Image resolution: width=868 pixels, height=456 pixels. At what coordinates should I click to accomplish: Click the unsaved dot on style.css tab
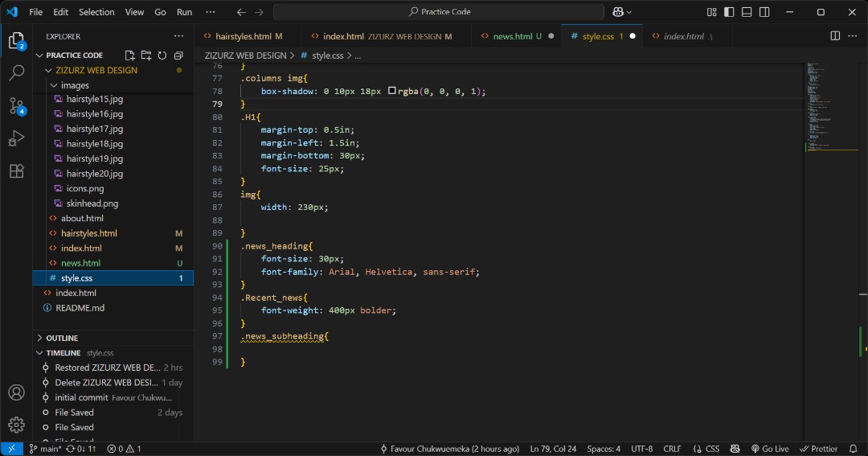(x=633, y=36)
